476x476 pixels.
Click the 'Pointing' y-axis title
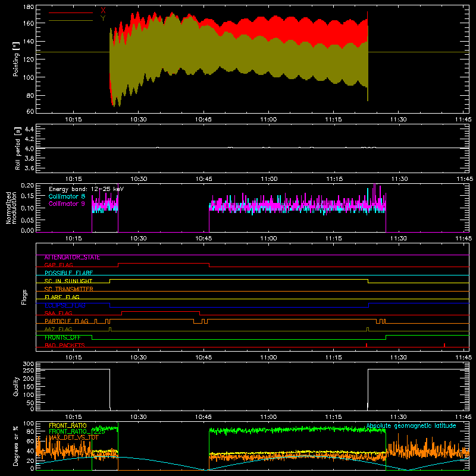coord(16,59)
